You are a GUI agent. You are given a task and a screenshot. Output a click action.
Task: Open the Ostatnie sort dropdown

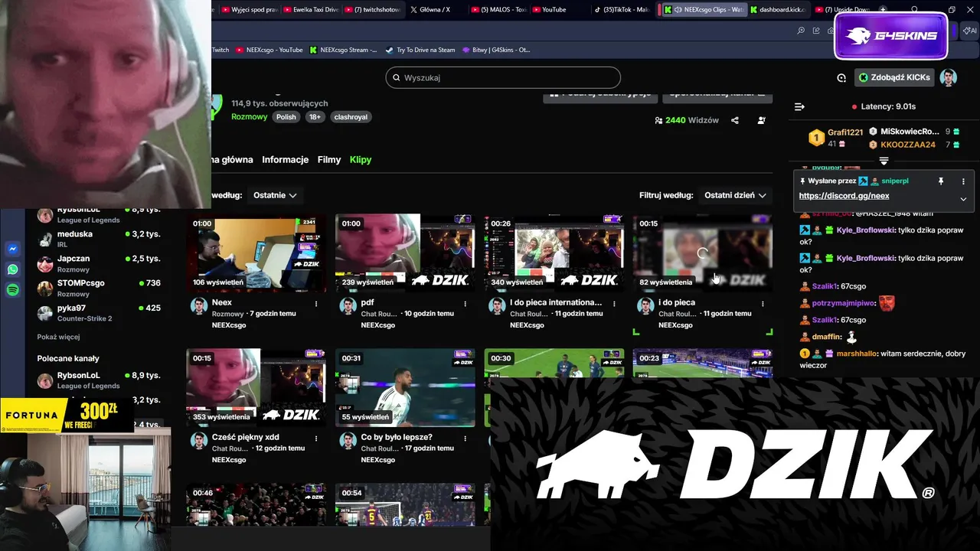pos(275,195)
